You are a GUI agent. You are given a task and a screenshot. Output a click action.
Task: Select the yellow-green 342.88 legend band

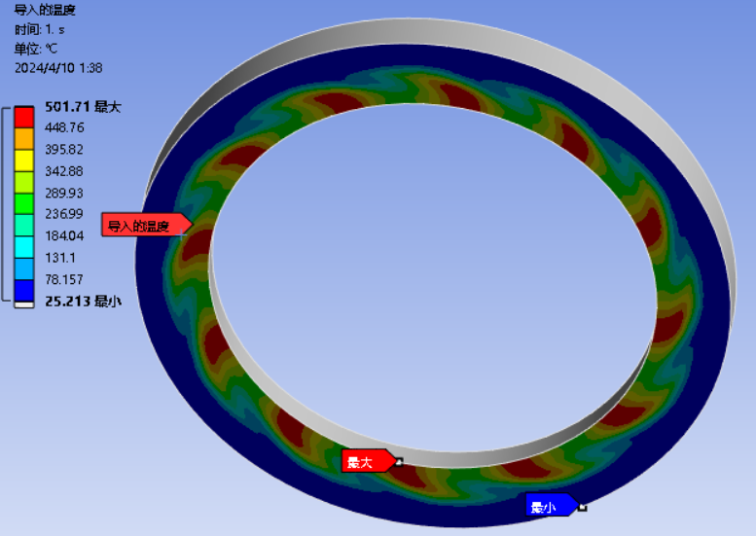pos(24,182)
